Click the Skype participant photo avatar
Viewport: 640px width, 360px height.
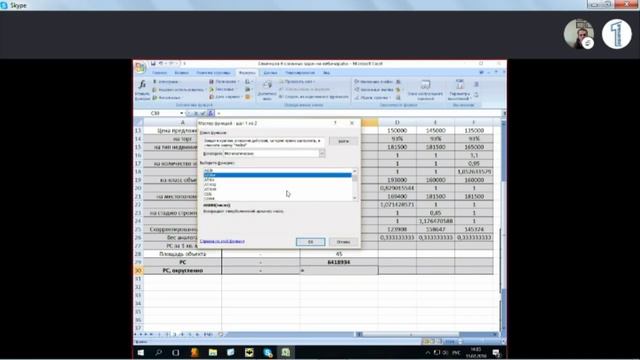(x=579, y=34)
